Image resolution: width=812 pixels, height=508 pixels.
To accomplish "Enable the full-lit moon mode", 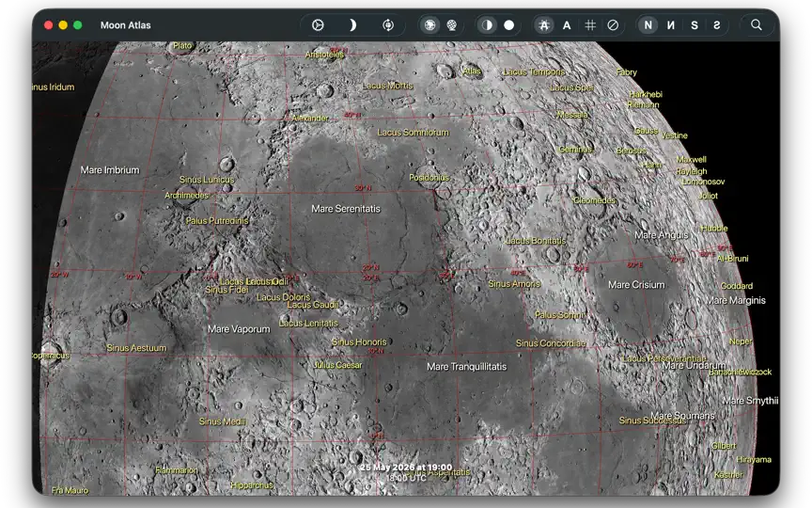I will pos(509,24).
